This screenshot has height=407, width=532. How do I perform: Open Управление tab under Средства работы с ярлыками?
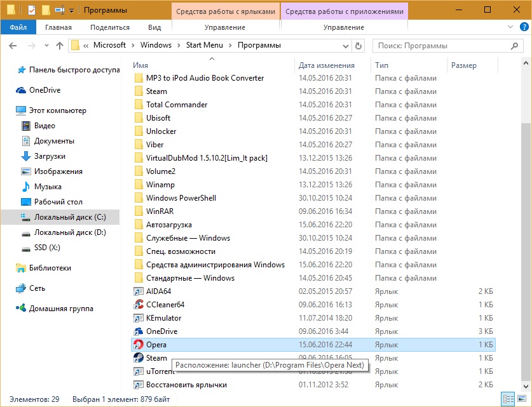tap(225, 27)
